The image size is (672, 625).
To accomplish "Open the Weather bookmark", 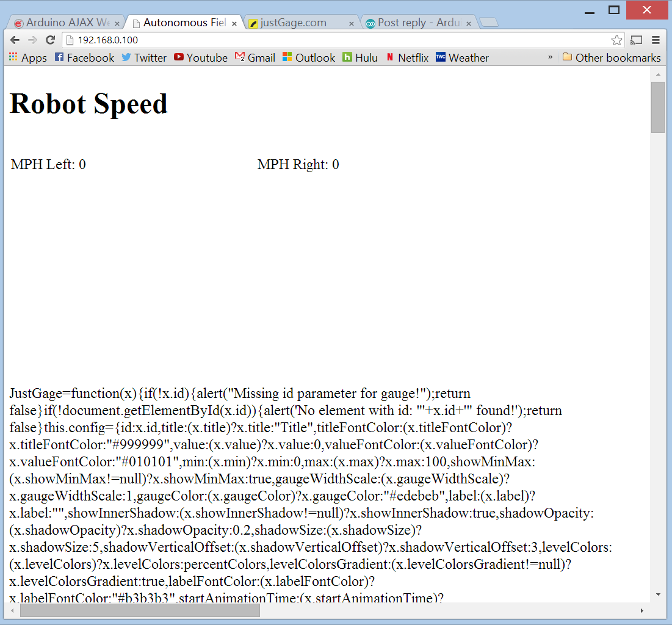I will 462,57.
